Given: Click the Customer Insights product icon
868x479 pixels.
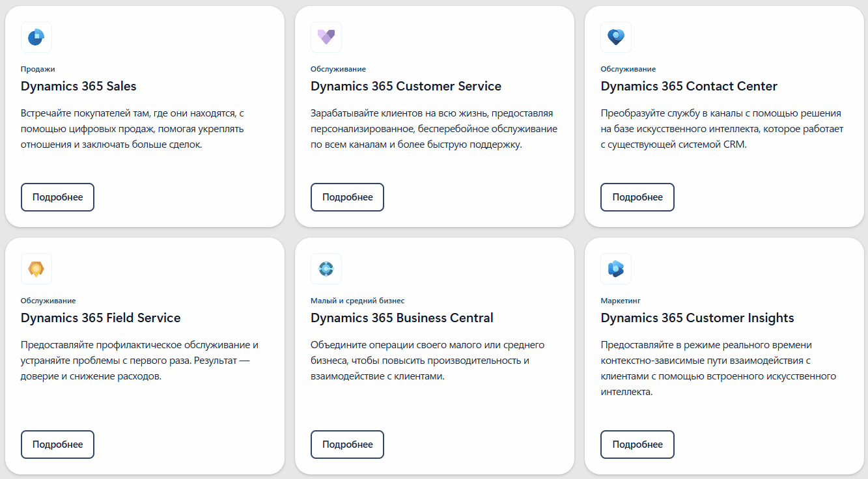Looking at the screenshot, I should (616, 269).
